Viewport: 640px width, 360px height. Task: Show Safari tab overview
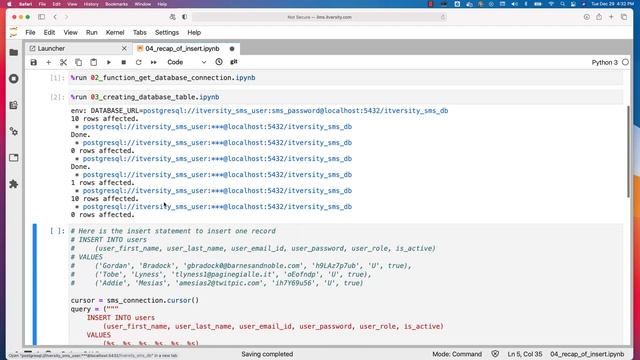point(624,17)
